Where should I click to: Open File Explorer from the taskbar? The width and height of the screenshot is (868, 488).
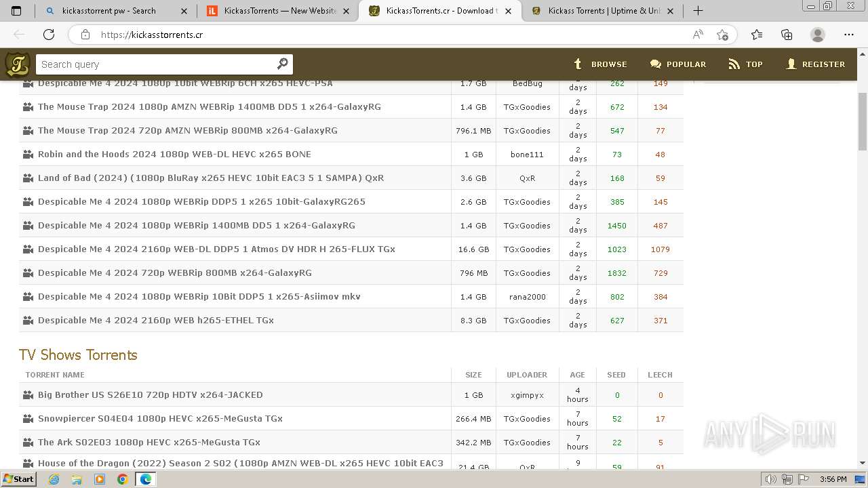coord(77,479)
